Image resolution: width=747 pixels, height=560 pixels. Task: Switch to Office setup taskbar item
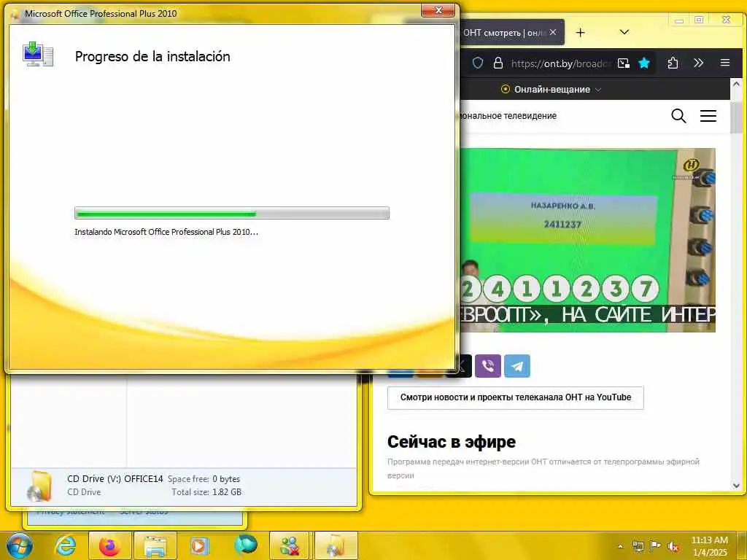[x=336, y=545]
